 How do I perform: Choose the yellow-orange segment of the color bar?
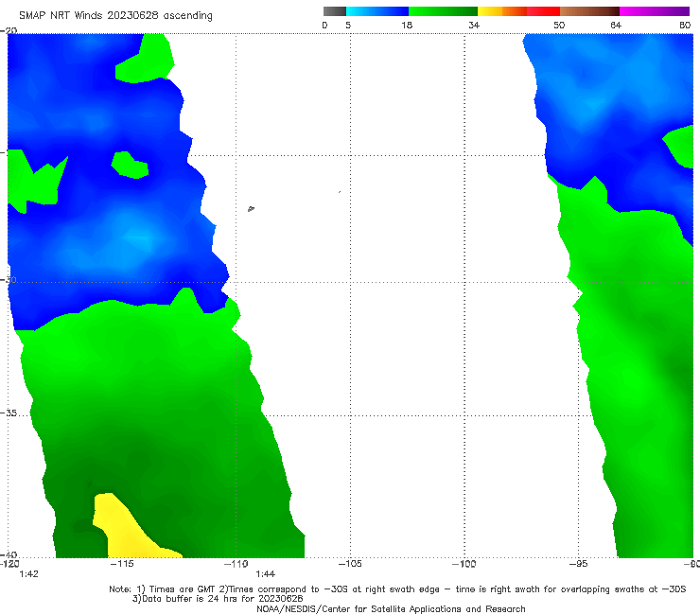pyautogui.click(x=502, y=11)
